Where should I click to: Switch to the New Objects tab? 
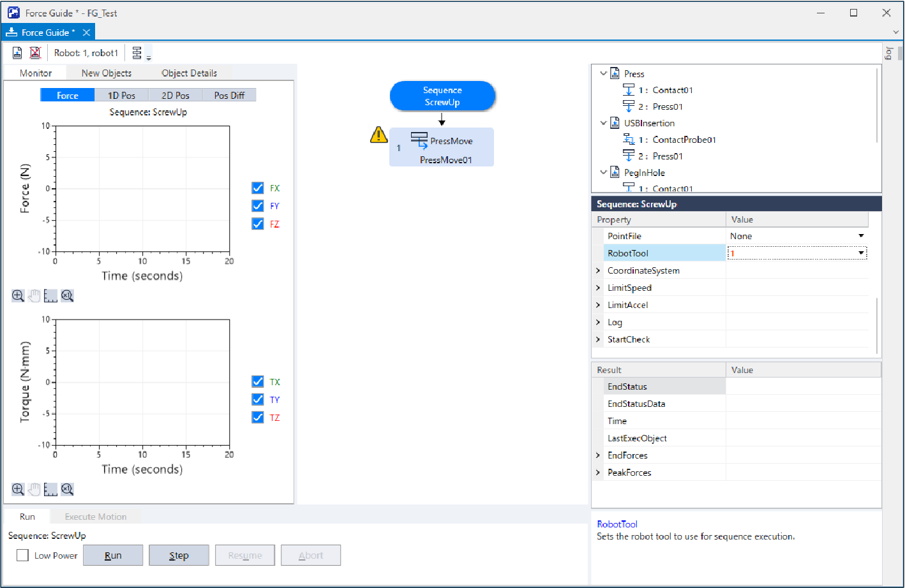[x=107, y=73]
